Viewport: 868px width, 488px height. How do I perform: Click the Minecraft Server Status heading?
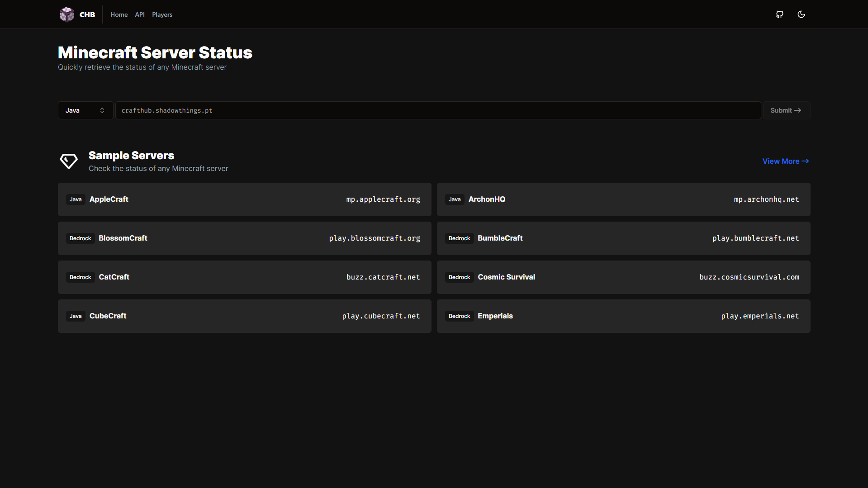click(155, 52)
